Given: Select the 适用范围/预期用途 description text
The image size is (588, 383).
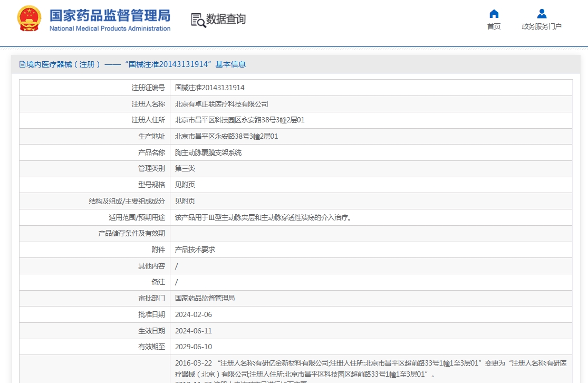Looking at the screenshot, I should point(264,217).
